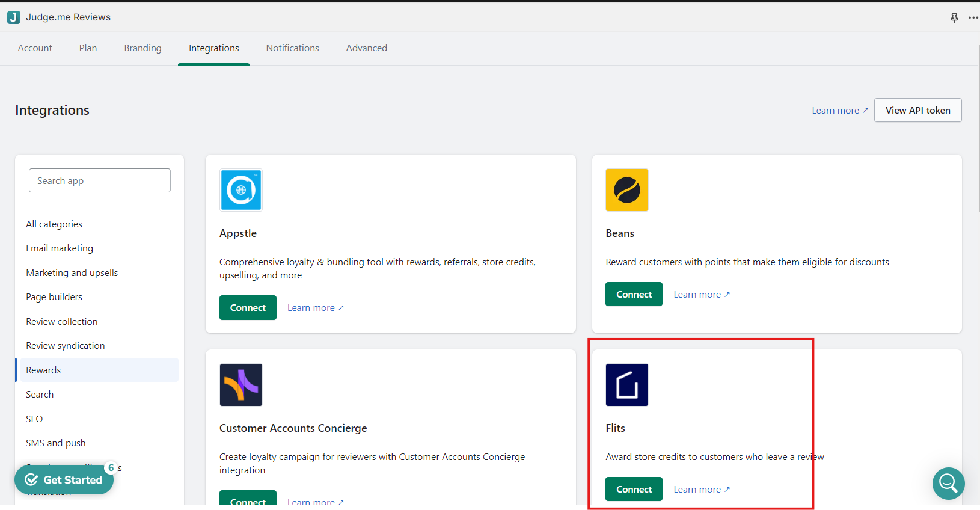Open the top Learn more link near View API token
The width and height of the screenshot is (980, 510).
pos(840,111)
